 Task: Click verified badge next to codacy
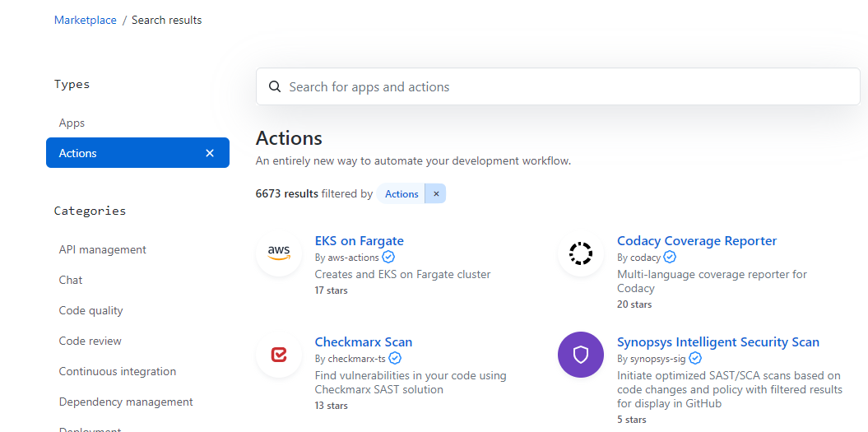click(x=670, y=258)
